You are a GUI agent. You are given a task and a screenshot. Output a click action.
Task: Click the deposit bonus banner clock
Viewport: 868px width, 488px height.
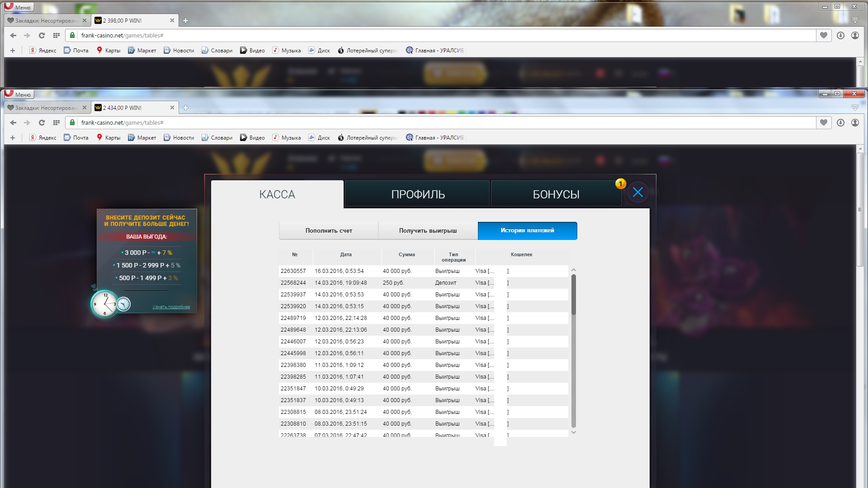105,304
